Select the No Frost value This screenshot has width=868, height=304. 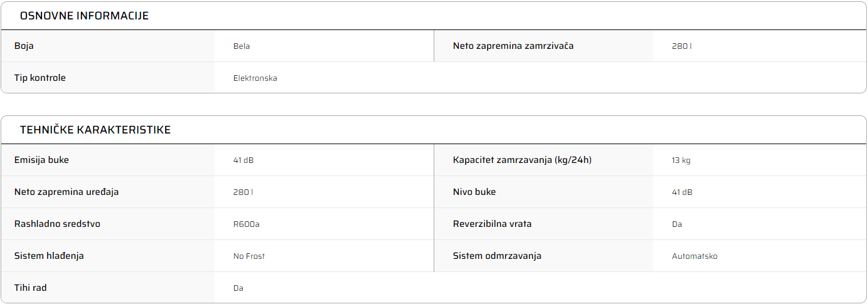click(x=249, y=256)
